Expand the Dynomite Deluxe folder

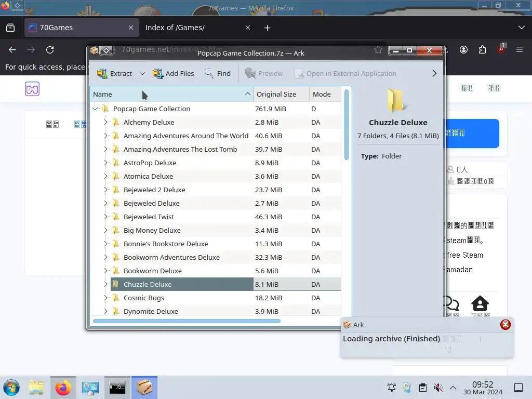(105, 311)
